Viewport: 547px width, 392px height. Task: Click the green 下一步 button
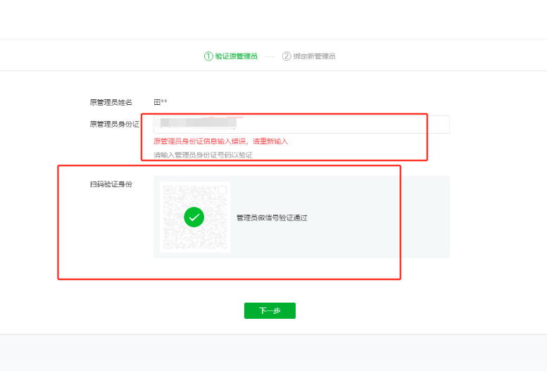[x=270, y=310]
